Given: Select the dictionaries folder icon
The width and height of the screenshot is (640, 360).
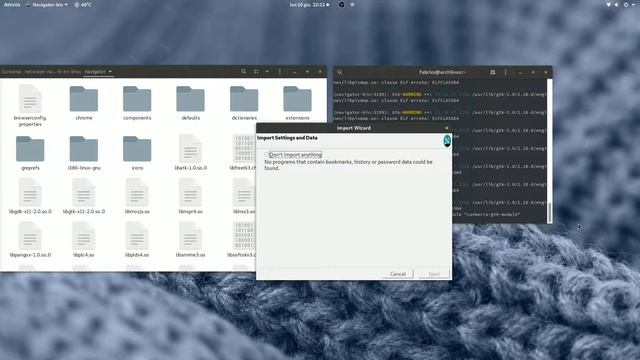Looking at the screenshot, I should point(244,98).
